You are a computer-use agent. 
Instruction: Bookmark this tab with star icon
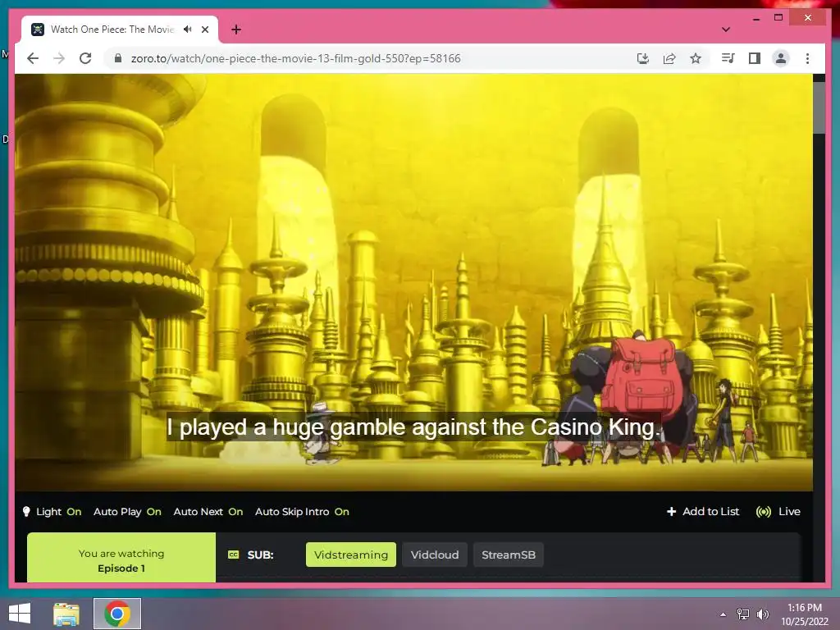[696, 58]
